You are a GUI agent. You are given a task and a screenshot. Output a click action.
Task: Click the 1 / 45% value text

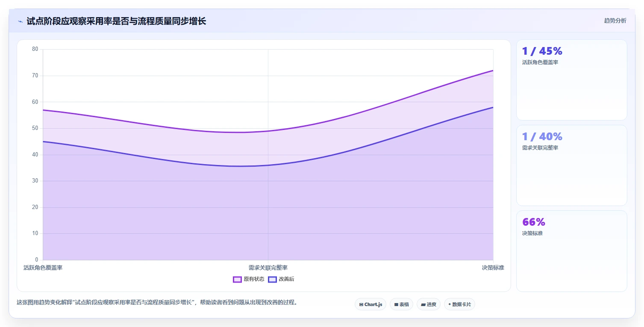(x=542, y=51)
